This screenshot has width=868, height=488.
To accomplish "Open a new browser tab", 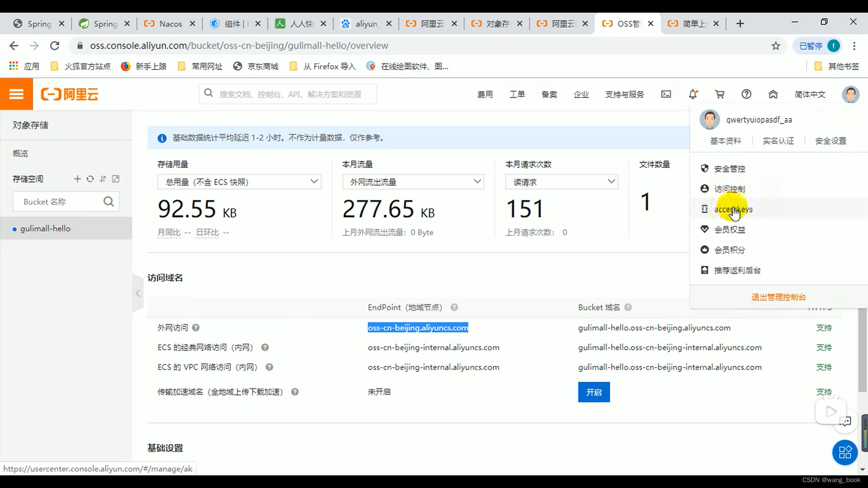I will click(x=740, y=23).
